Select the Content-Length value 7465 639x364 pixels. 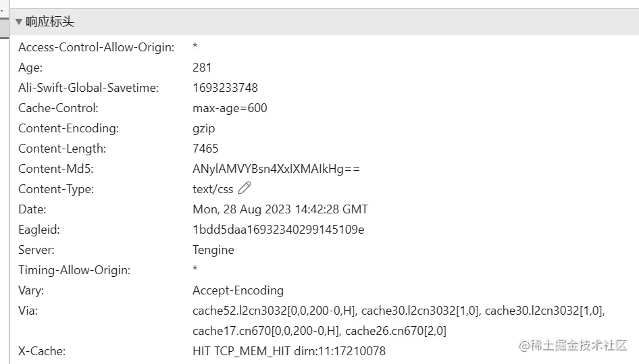click(x=205, y=149)
